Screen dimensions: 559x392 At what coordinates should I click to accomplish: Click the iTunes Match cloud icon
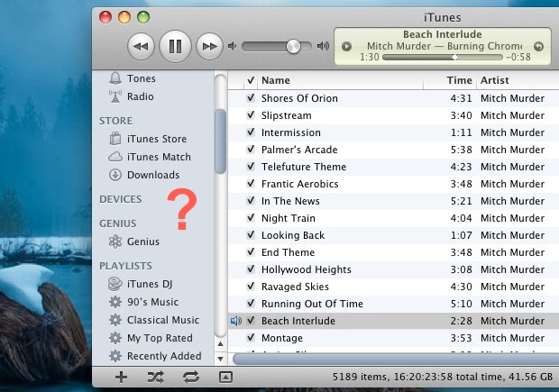click(x=115, y=157)
